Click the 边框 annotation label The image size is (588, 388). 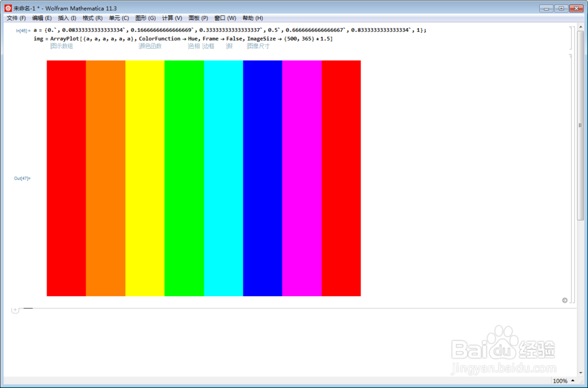coord(209,46)
